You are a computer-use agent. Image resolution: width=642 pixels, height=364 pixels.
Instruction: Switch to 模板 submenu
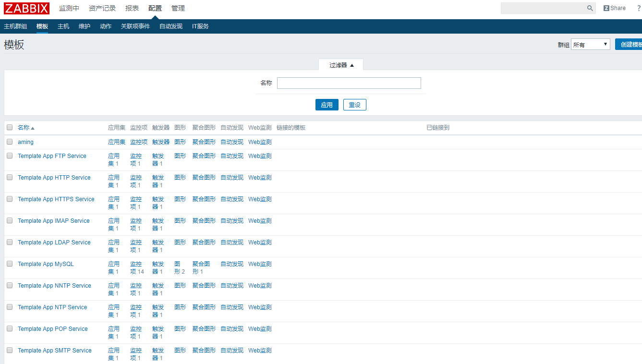click(42, 26)
